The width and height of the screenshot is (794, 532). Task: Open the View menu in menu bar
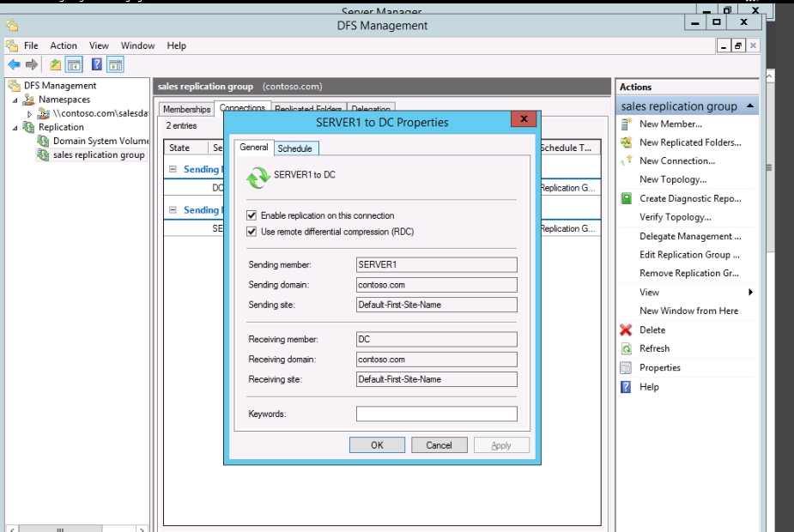point(99,45)
